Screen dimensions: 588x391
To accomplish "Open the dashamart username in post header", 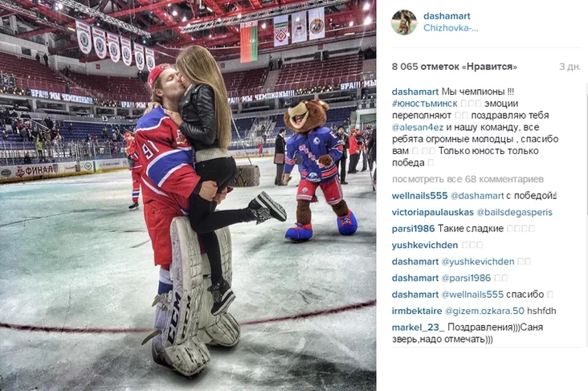I will tap(447, 16).
